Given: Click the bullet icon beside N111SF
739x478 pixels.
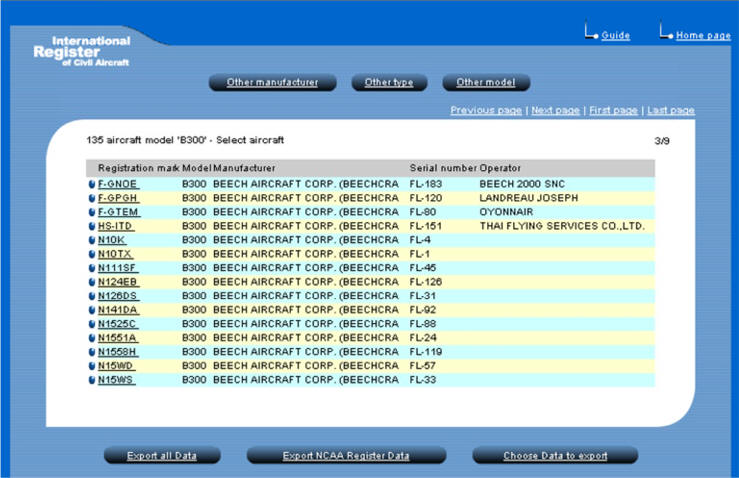Looking at the screenshot, I should coord(92,268).
